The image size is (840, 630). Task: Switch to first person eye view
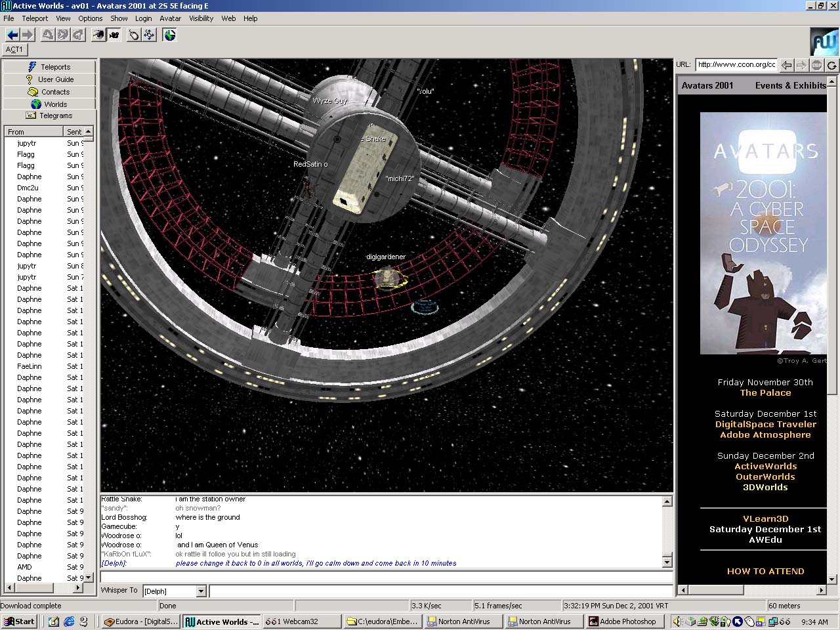click(x=98, y=35)
